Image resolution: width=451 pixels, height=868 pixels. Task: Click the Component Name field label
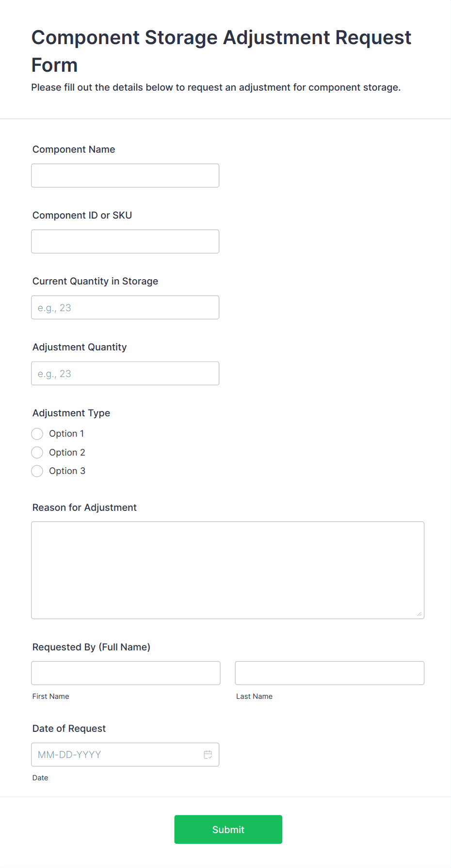(x=74, y=149)
